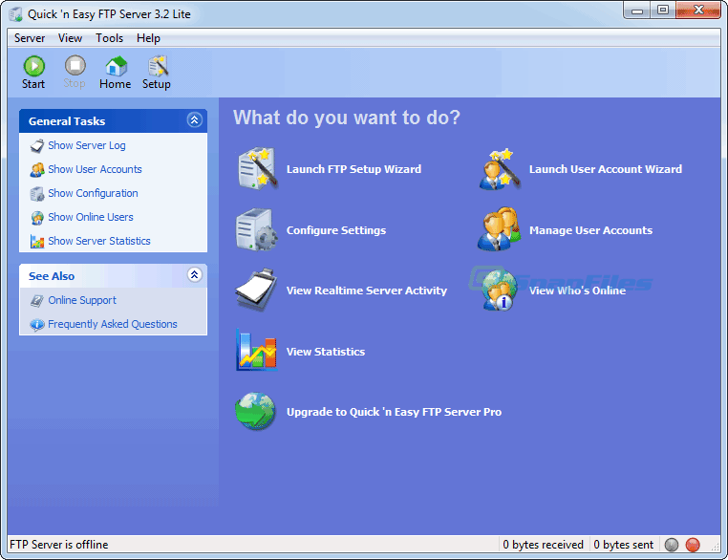728x560 pixels.
Task: Click the grey status light in status bar
Action: (672, 545)
